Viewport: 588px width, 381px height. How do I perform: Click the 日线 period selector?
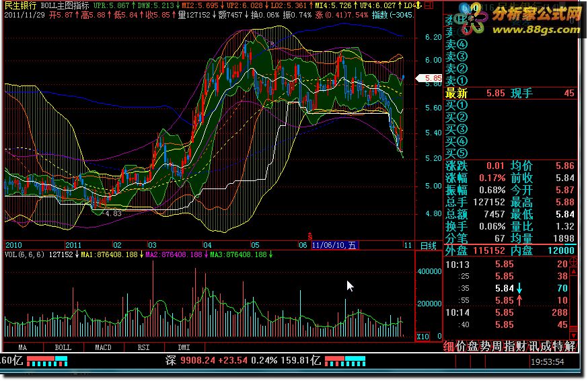[429, 246]
